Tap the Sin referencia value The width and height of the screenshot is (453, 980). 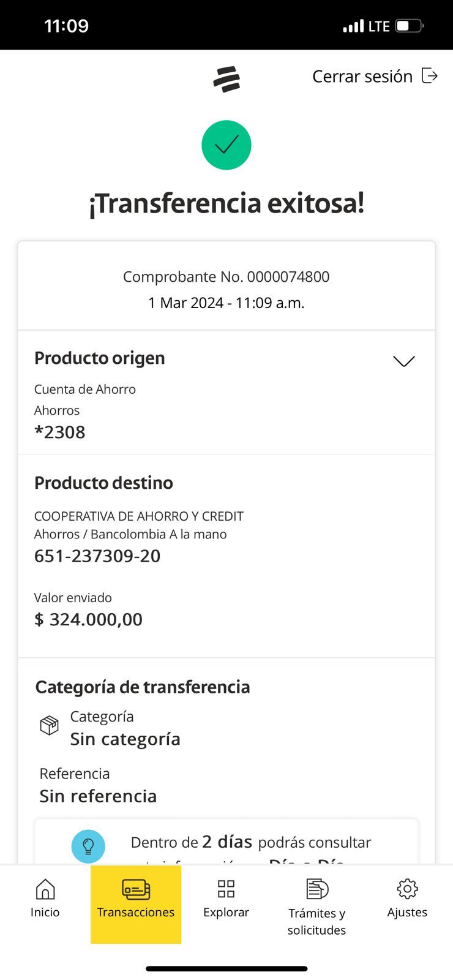(x=98, y=796)
